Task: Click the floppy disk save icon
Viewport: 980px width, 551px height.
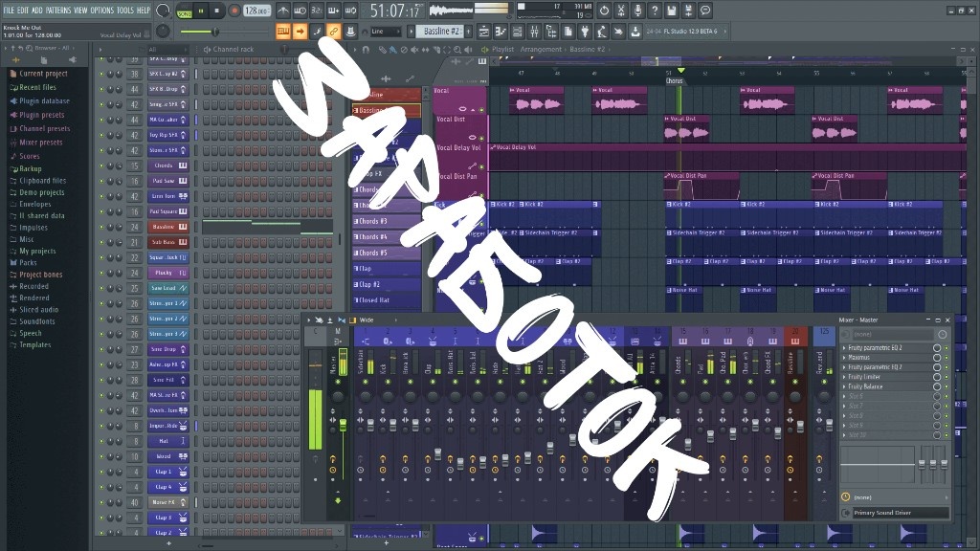Action: point(671,11)
